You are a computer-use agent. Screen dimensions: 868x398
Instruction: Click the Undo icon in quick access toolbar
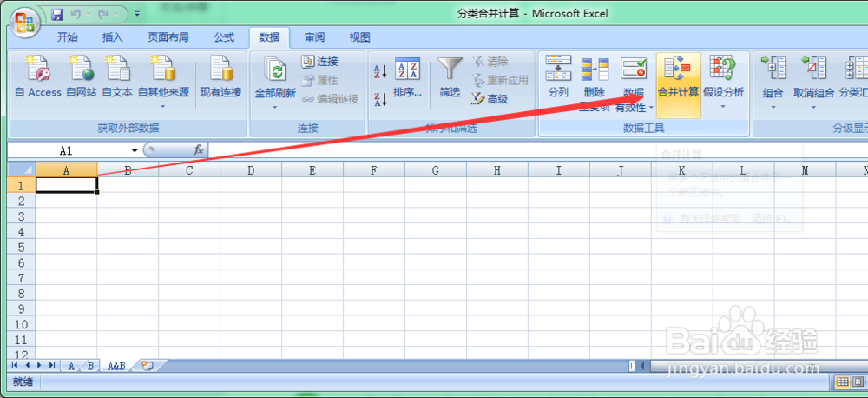[x=76, y=14]
